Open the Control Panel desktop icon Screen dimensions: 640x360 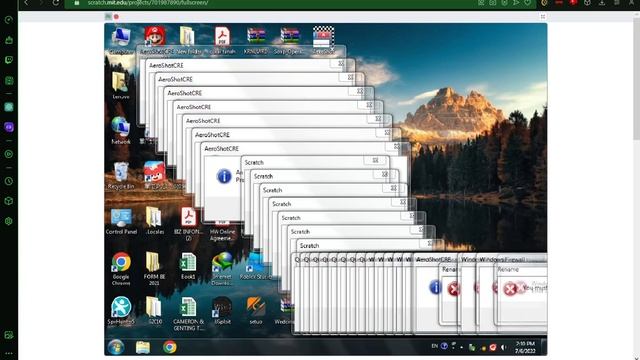click(121, 221)
